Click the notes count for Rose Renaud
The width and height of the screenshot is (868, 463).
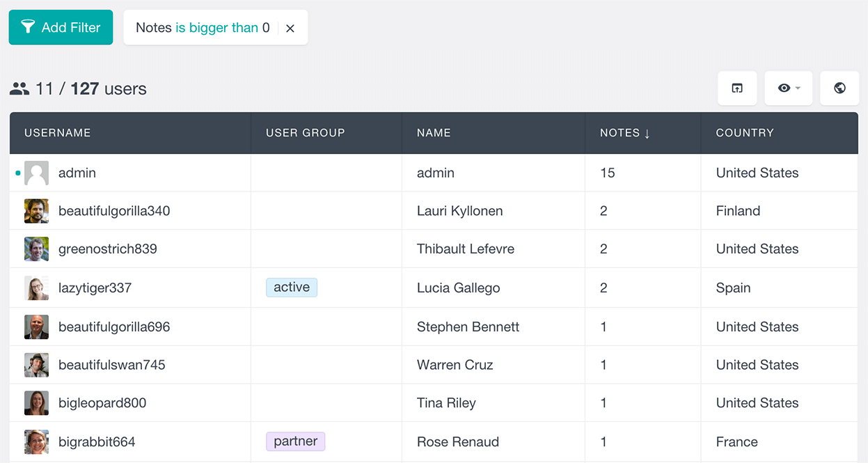coord(603,441)
